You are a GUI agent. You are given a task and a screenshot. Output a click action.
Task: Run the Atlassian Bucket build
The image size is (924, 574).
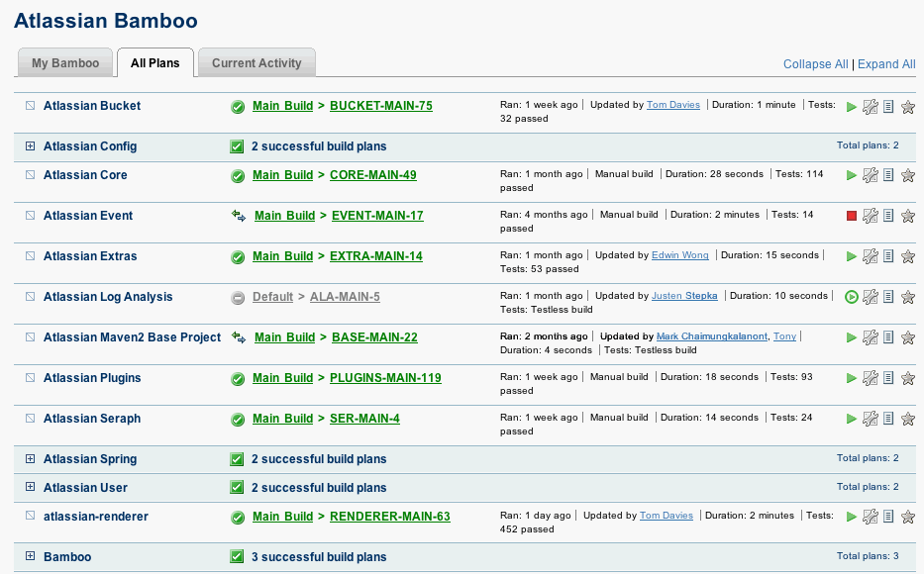click(x=851, y=107)
